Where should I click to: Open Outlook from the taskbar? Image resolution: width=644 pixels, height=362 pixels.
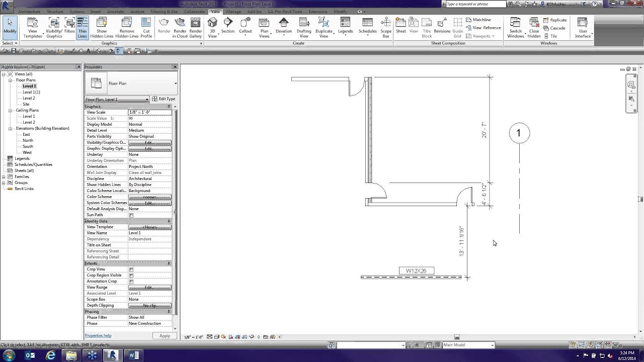[x=30, y=355]
